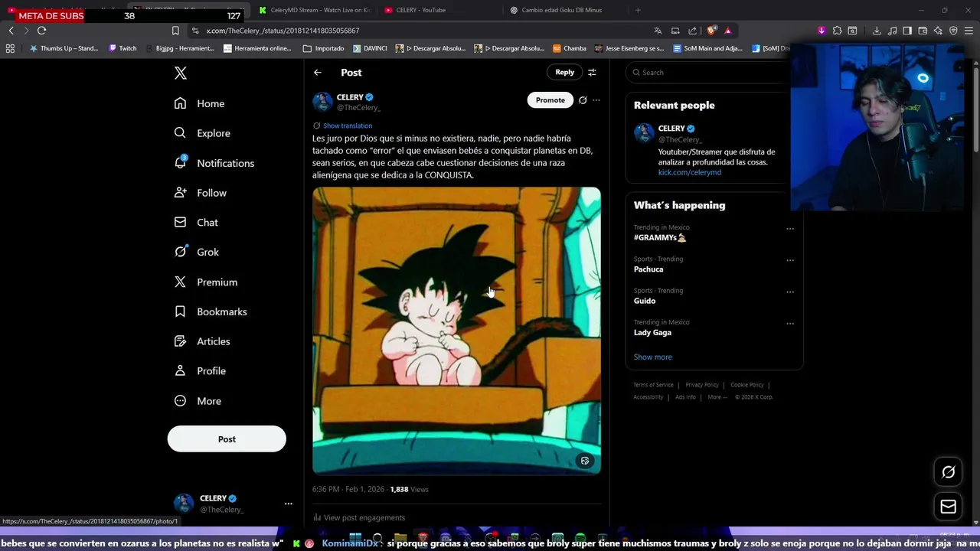Open the post's three-dot more menu

tap(596, 100)
